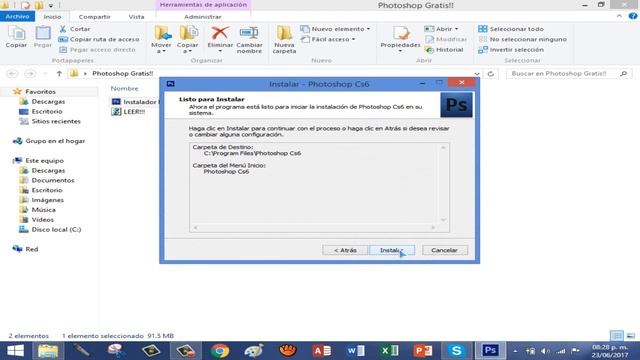Screen dimensions: 640x360
Task: Select the LEER!!! file
Action: click(x=129, y=111)
